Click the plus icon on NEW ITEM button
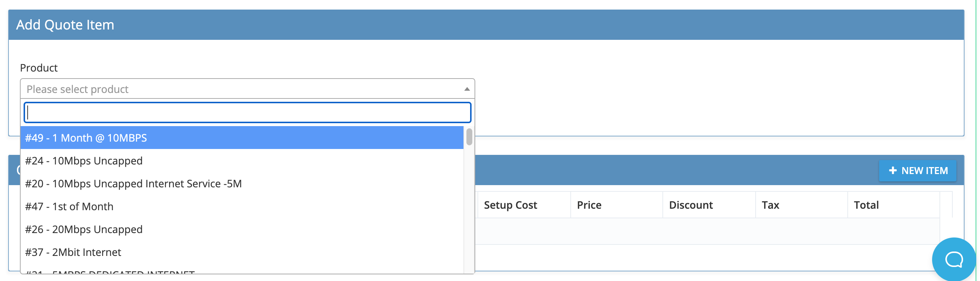This screenshot has height=281, width=980. point(893,171)
